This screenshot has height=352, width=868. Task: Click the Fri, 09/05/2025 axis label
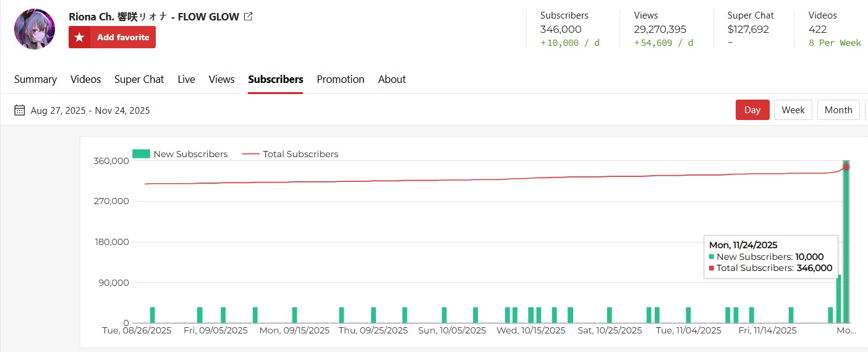[x=216, y=330]
